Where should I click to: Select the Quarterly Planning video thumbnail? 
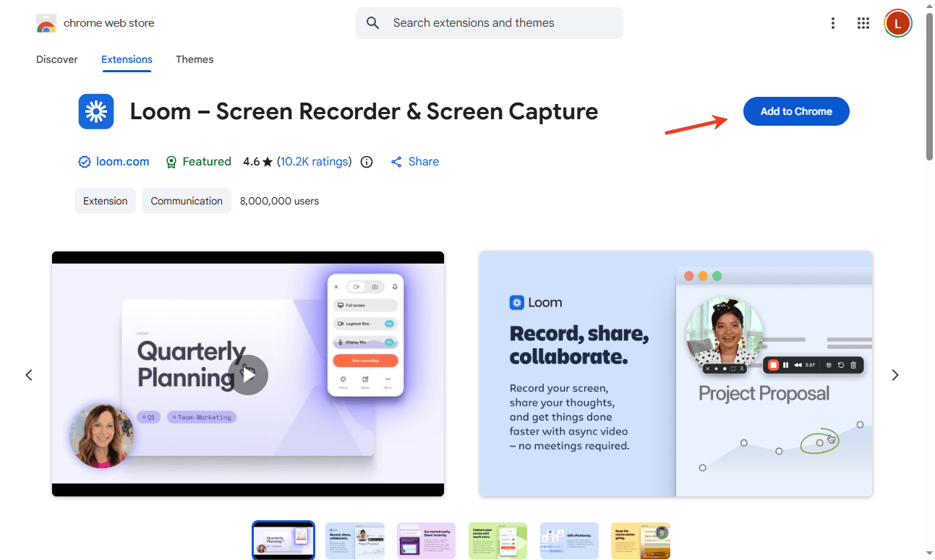283,540
